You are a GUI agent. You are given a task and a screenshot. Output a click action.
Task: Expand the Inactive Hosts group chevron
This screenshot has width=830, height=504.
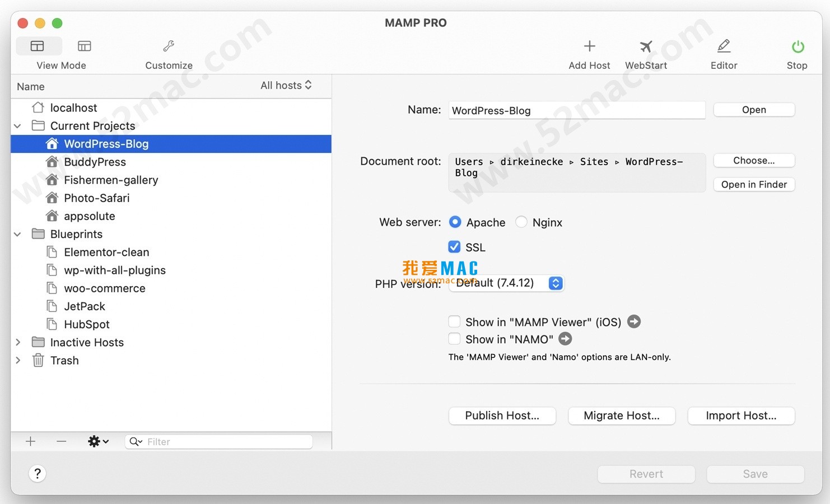coord(18,342)
